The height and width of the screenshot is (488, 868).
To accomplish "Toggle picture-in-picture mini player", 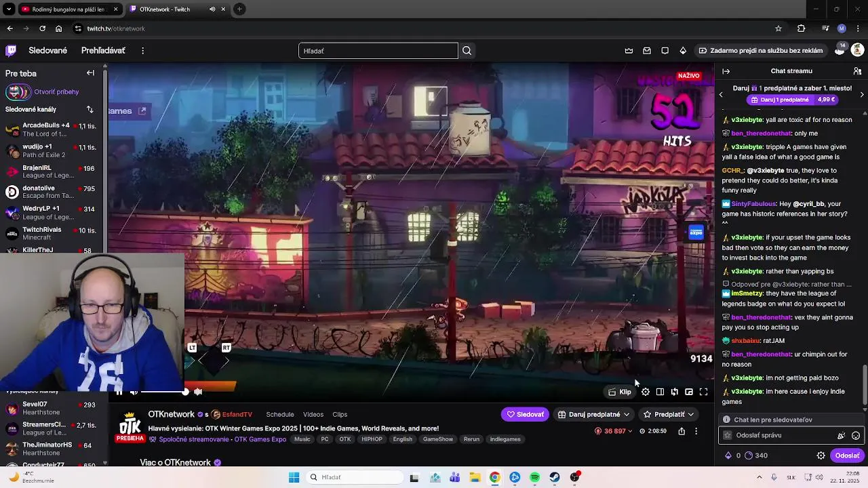I will click(689, 392).
